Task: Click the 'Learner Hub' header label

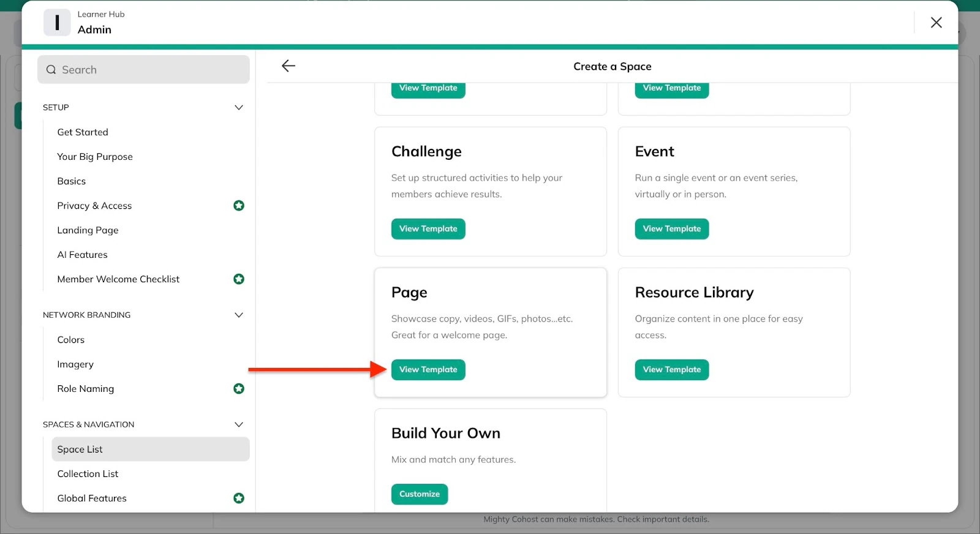Action: click(101, 14)
